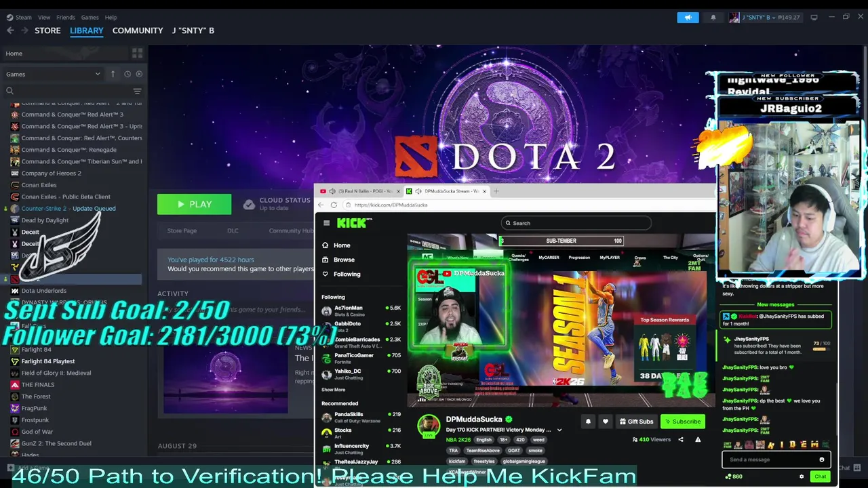
Task: Show recent activity clock filter
Action: pos(127,74)
